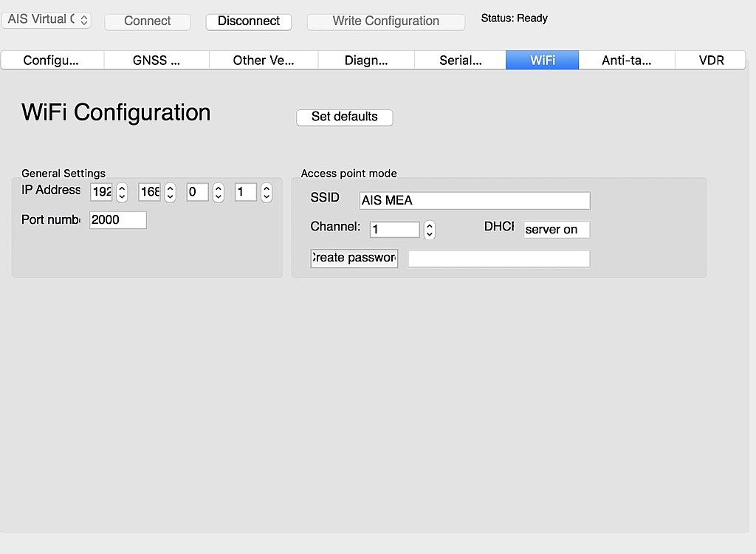This screenshot has height=554, width=756.
Task: Select the Other Vessels tab
Action: coord(264,61)
